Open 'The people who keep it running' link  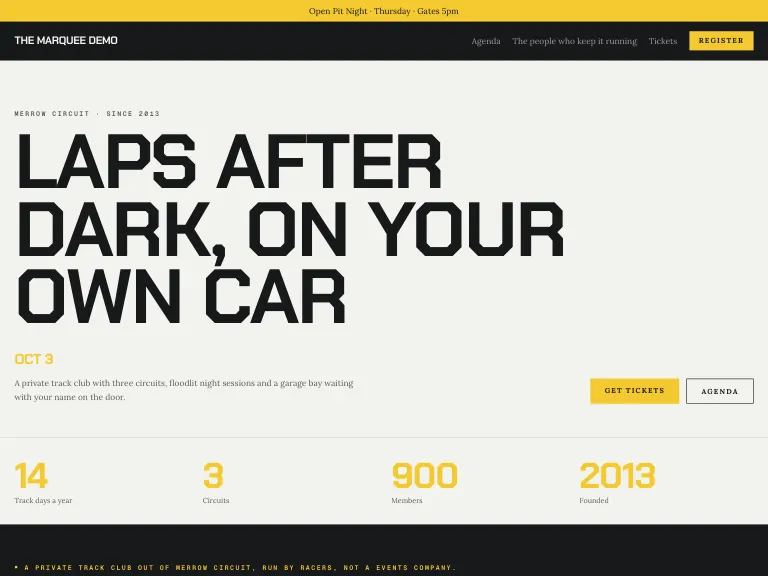click(575, 41)
